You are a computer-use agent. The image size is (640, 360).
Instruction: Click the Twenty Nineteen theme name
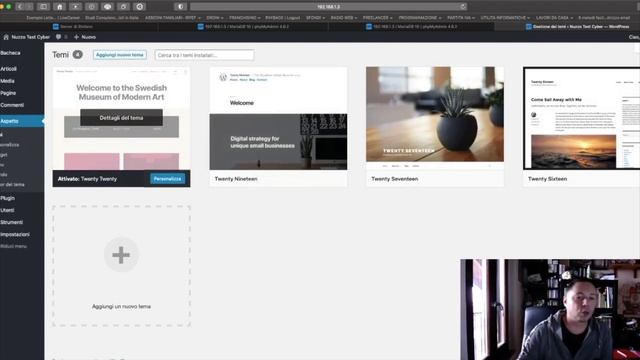[x=236, y=179]
